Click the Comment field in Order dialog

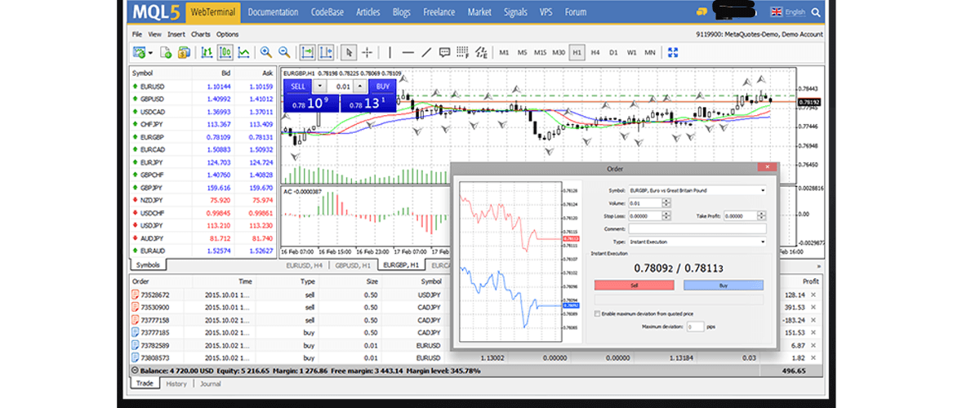pyautogui.click(x=697, y=229)
